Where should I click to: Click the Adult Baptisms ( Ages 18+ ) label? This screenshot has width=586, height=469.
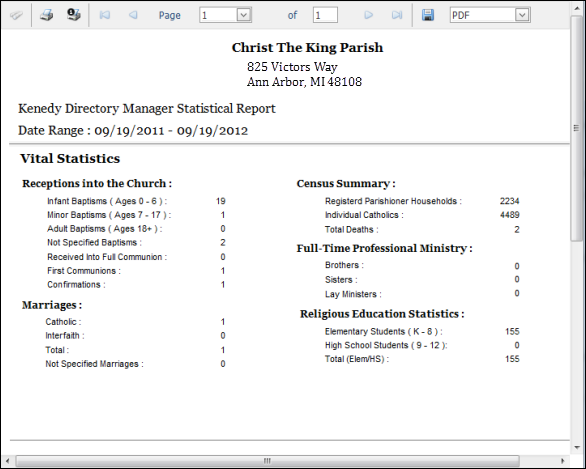[105, 229]
